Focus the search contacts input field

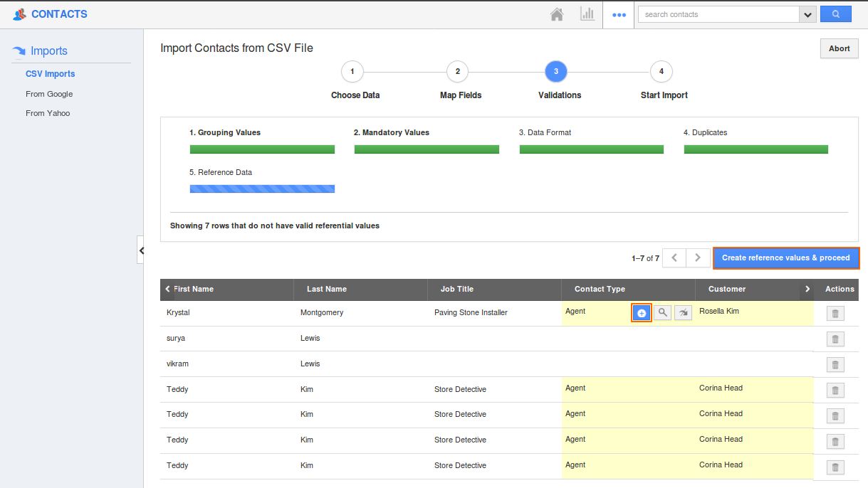tap(718, 14)
